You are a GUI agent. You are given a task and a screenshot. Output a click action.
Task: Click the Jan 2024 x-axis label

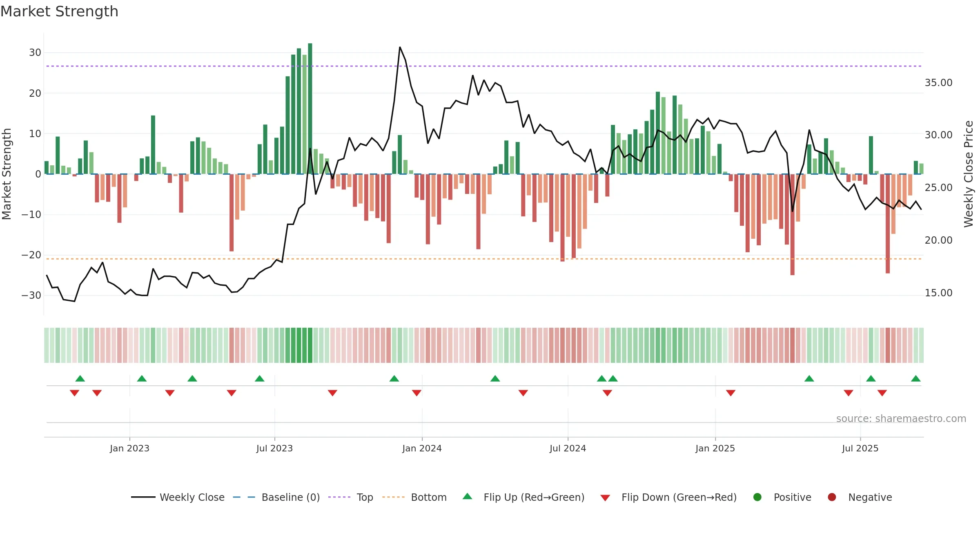click(x=422, y=449)
